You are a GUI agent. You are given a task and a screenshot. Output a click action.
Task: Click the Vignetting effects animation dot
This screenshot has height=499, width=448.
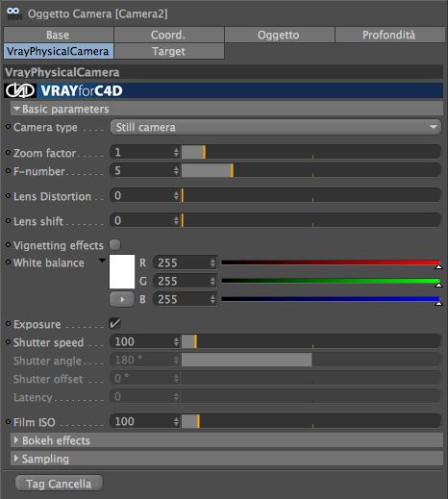9,245
